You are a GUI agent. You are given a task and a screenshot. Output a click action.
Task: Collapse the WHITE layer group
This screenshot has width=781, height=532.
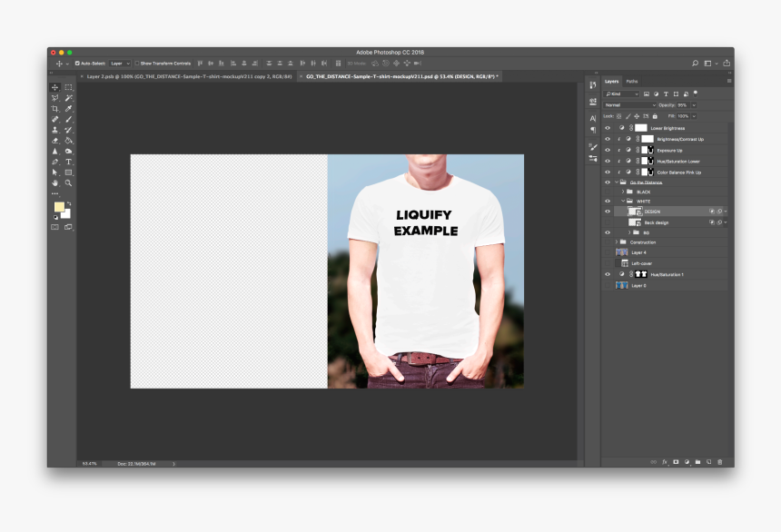tap(621, 200)
